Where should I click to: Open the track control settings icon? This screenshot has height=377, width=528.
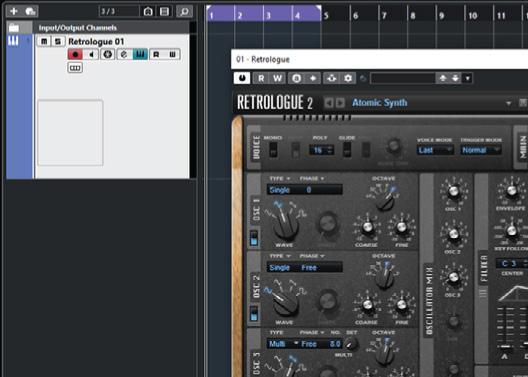165,11
